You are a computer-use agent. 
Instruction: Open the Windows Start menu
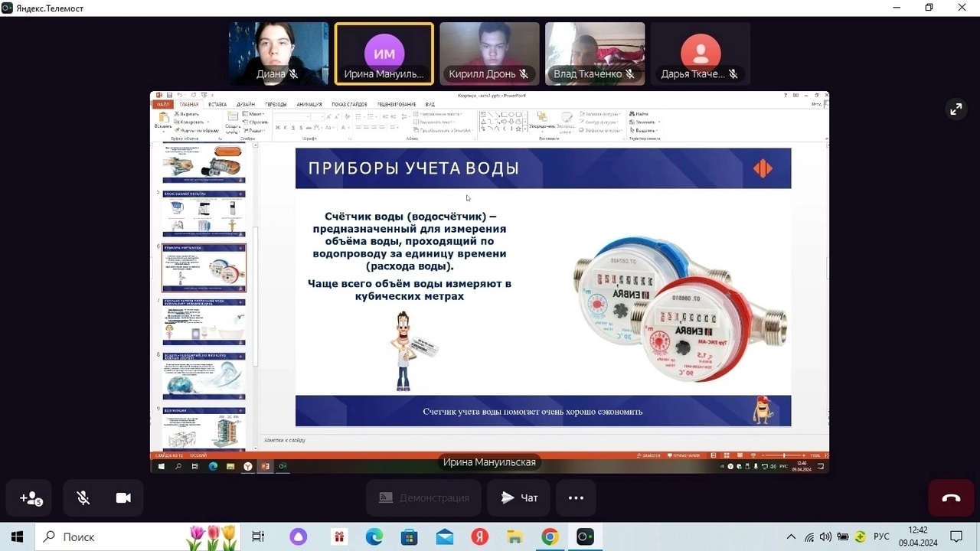pyautogui.click(x=17, y=536)
